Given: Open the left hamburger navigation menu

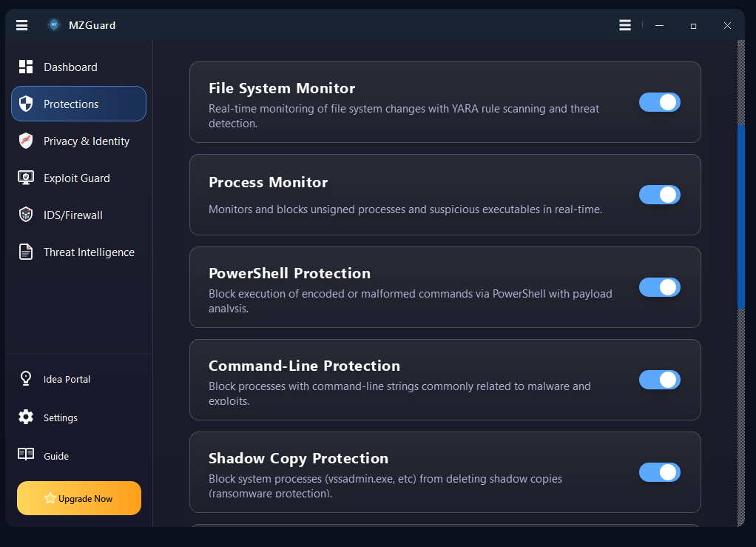Looking at the screenshot, I should click(x=21, y=24).
